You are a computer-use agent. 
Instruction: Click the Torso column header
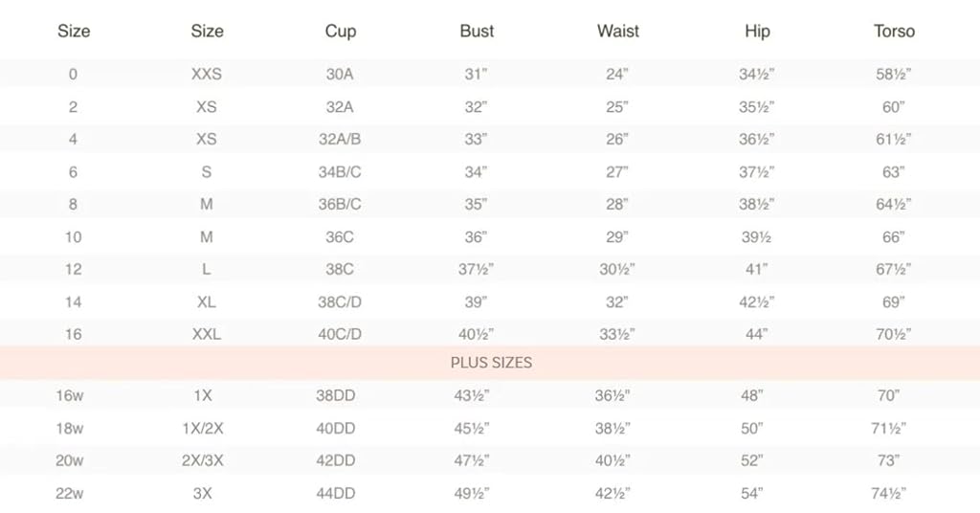click(x=895, y=32)
